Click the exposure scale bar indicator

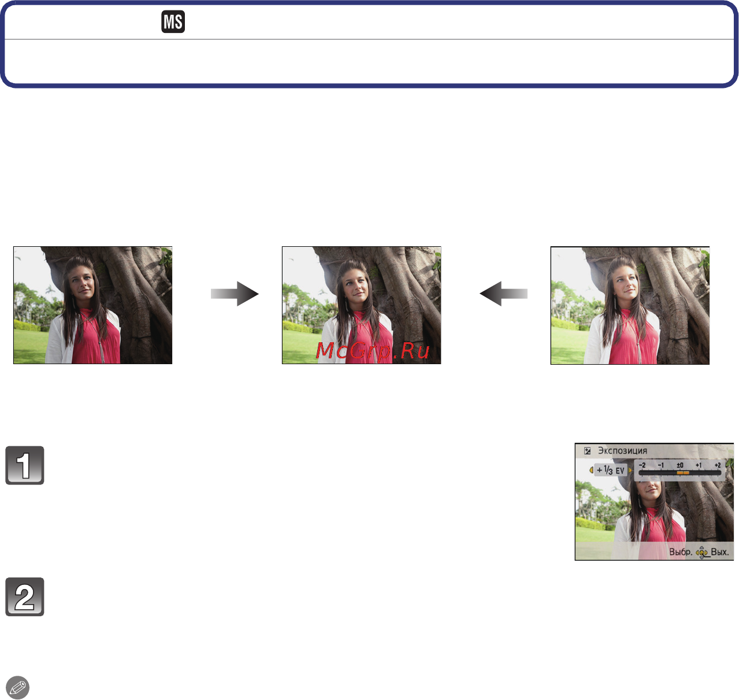(682, 473)
